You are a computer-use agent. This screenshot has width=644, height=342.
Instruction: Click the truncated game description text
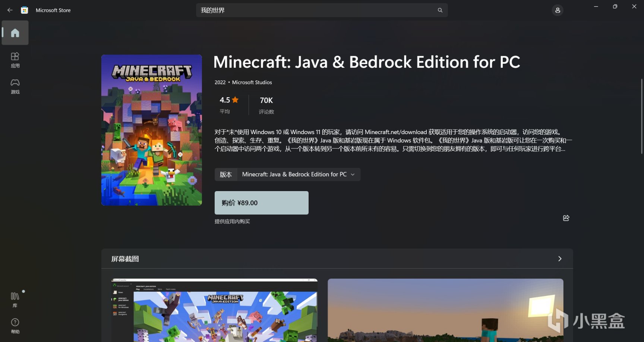pyautogui.click(x=393, y=140)
